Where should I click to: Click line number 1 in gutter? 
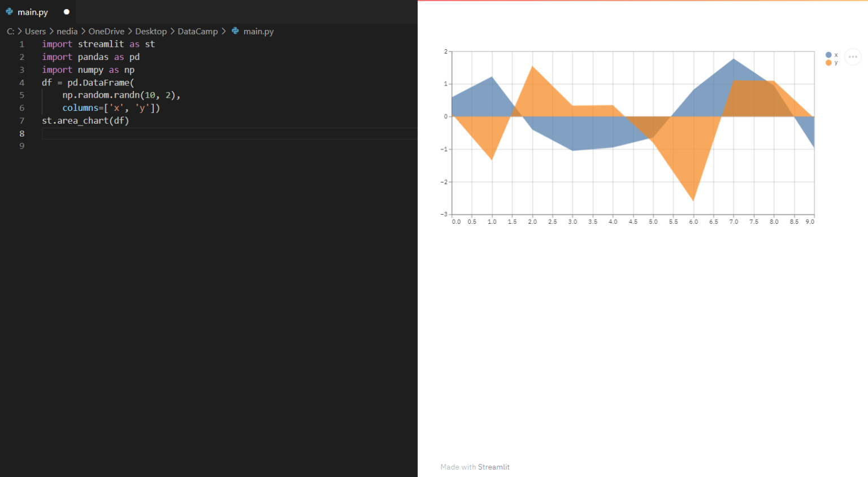22,44
